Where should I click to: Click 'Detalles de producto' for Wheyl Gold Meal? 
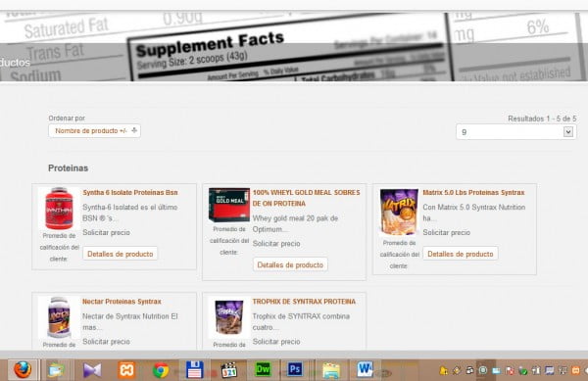click(290, 264)
